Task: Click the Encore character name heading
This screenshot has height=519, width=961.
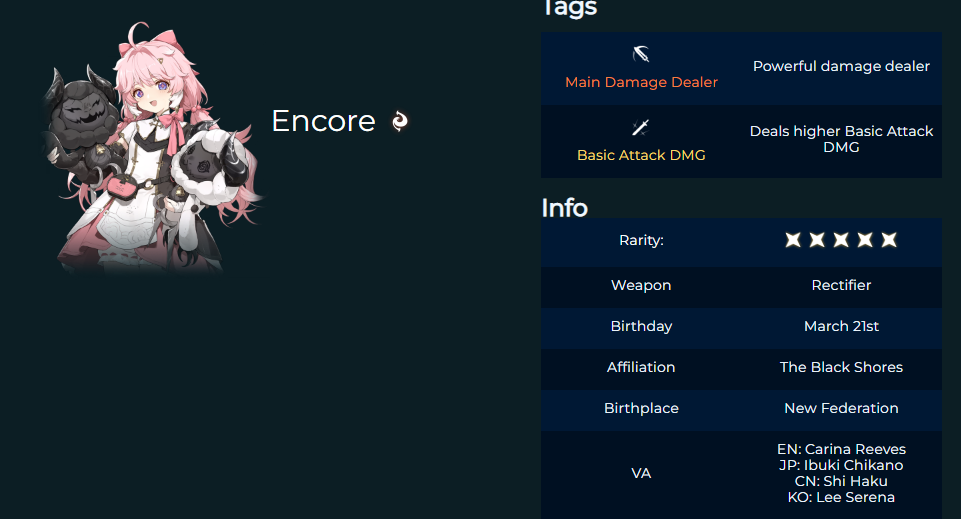Action: coord(324,121)
